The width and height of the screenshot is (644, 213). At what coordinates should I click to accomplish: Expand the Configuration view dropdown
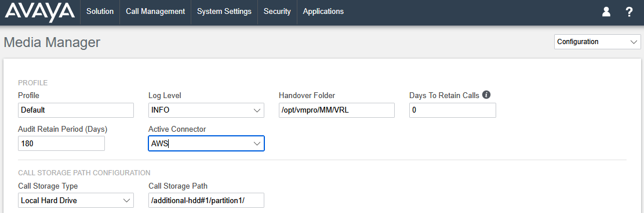tap(597, 42)
